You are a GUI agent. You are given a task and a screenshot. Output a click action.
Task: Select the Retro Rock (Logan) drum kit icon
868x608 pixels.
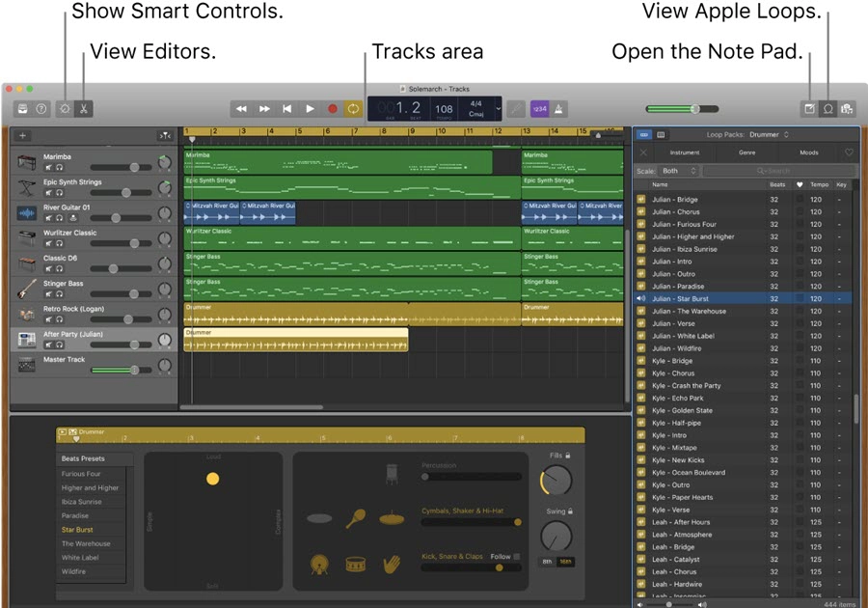[x=27, y=315]
